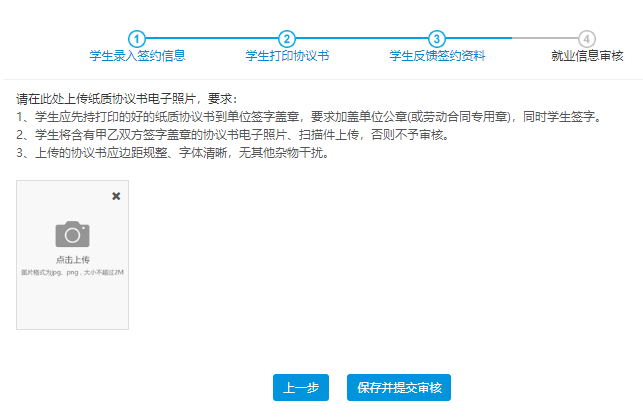Click 保存并提交审核 button
Image resolution: width=643 pixels, height=418 pixels.
coord(399,388)
